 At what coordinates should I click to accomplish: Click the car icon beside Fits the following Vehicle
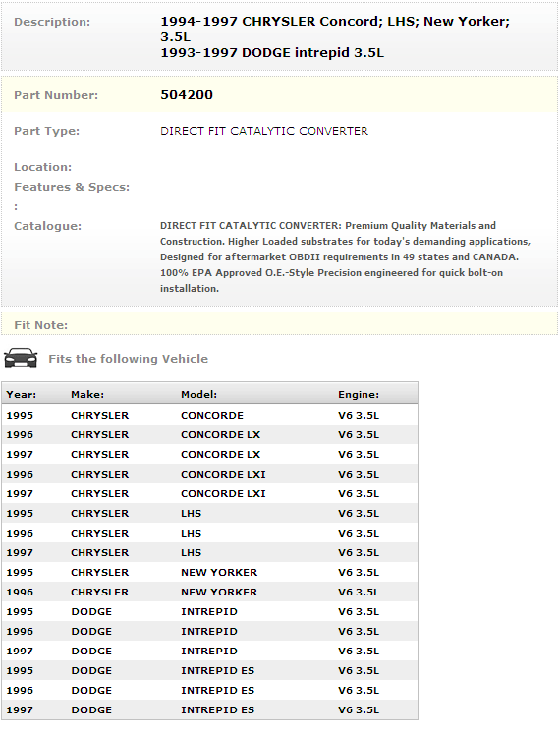click(21, 358)
